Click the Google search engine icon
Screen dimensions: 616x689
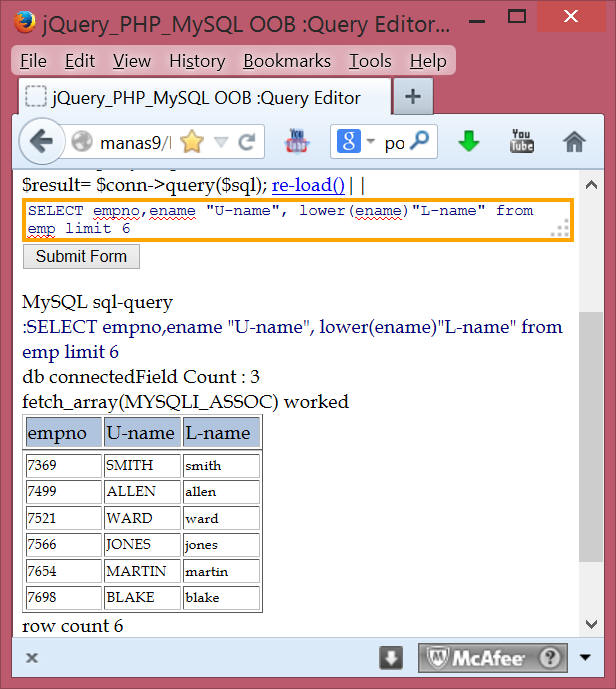[349, 141]
